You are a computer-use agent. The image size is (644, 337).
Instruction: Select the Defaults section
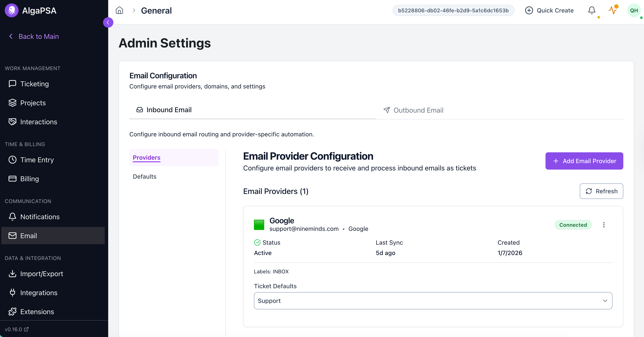144,176
